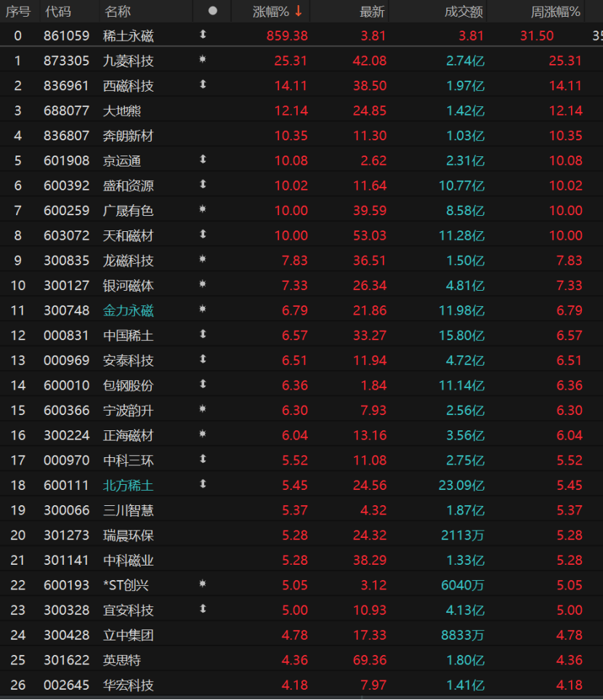Click the marker icon for 天和磁材
This screenshot has width=603, height=700.
click(x=203, y=234)
